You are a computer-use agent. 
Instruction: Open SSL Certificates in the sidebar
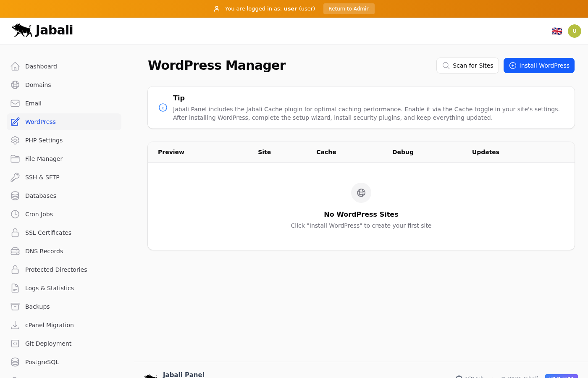coord(48,233)
